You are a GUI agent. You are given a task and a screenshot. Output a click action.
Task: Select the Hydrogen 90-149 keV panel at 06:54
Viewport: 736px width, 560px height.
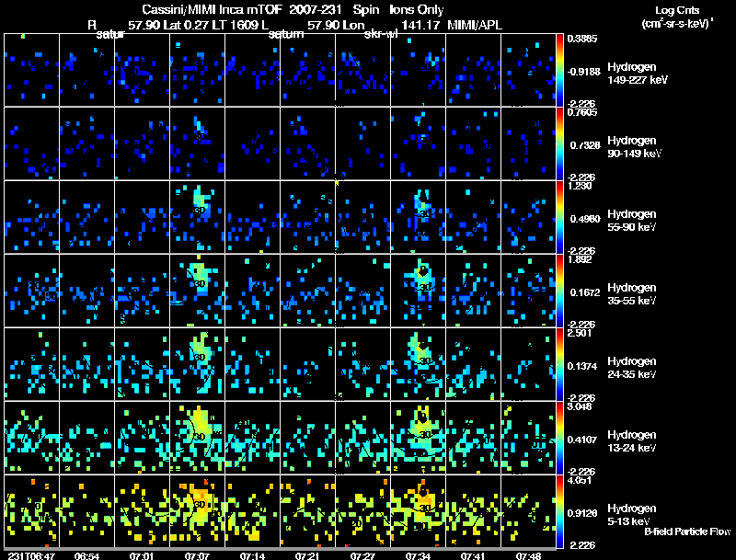pyautogui.click(x=86, y=143)
